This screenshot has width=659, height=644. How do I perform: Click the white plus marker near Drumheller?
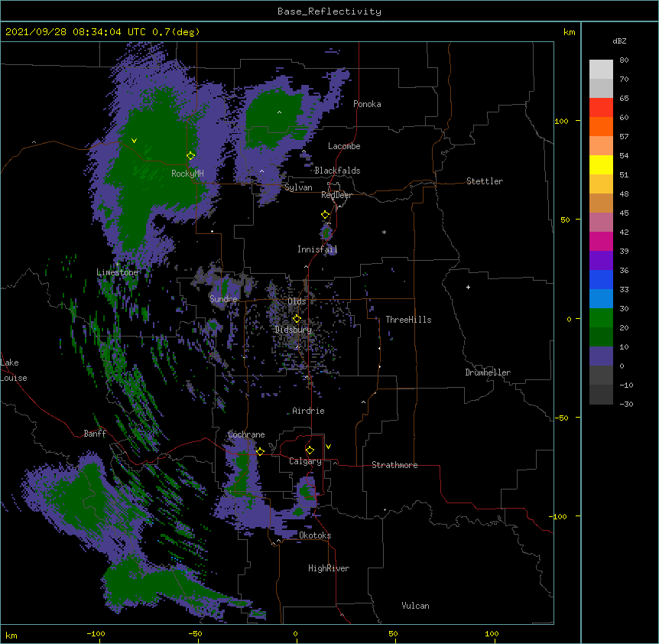point(468,287)
